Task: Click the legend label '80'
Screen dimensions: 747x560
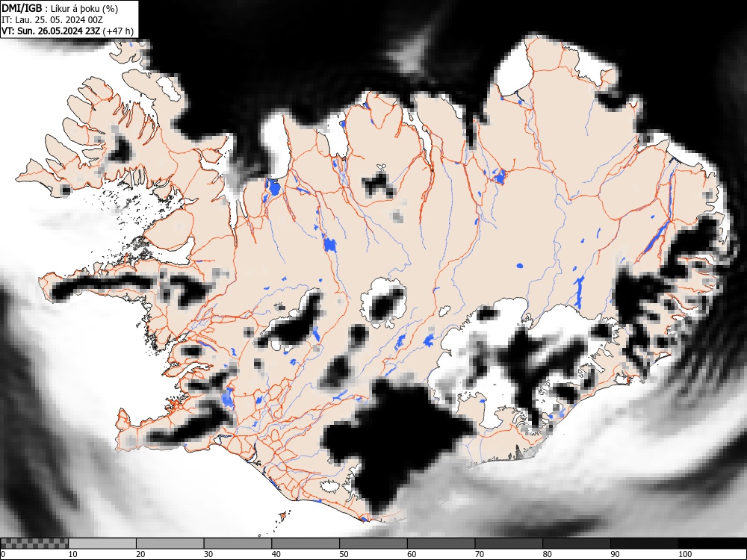Action: (x=547, y=554)
